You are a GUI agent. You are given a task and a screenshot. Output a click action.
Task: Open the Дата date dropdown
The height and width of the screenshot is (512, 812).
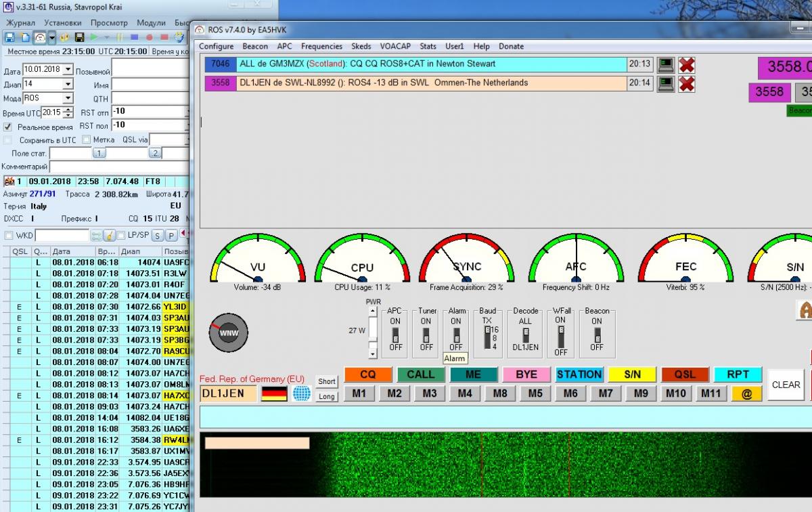[x=68, y=70]
